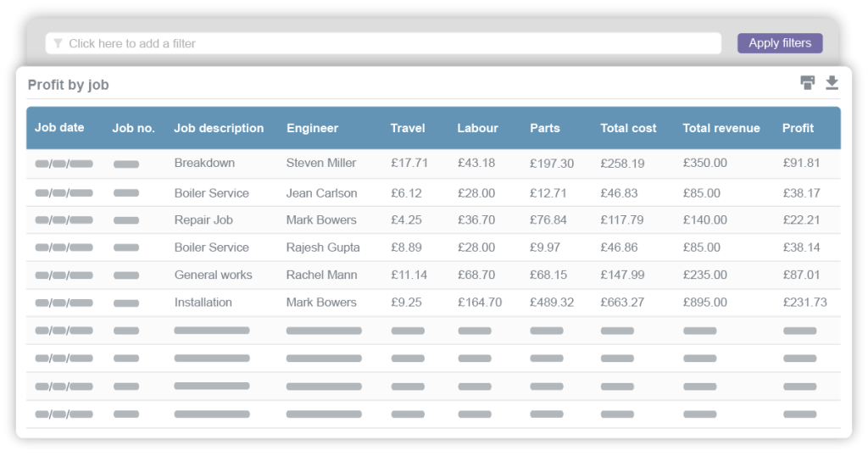Click the print icon in Profit by job
The image size is (868, 456).
click(x=808, y=83)
